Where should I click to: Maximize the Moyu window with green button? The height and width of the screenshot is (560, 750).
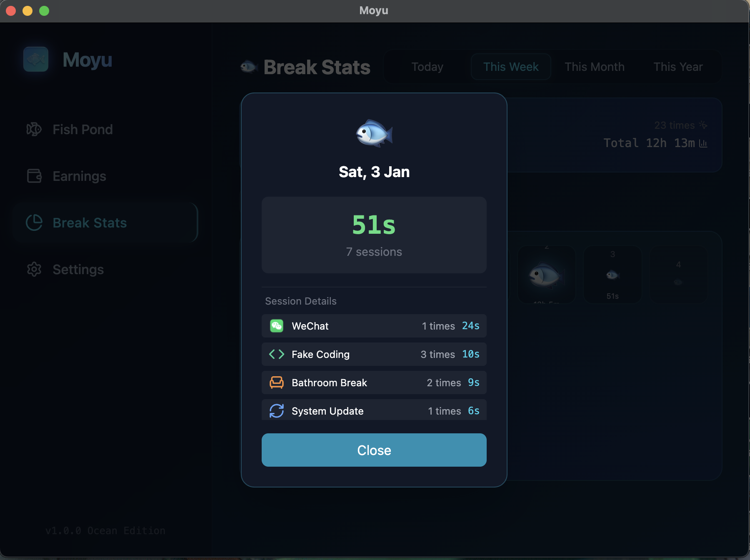44,11
